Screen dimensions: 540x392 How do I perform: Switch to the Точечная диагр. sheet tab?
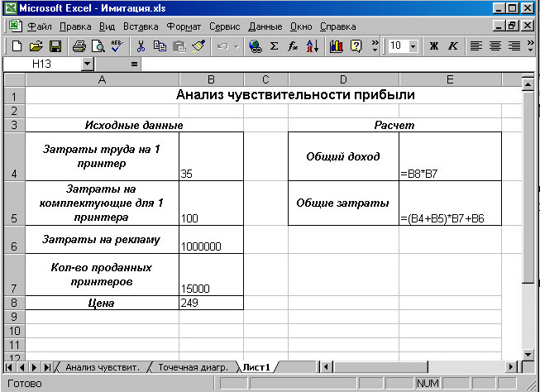click(x=194, y=367)
